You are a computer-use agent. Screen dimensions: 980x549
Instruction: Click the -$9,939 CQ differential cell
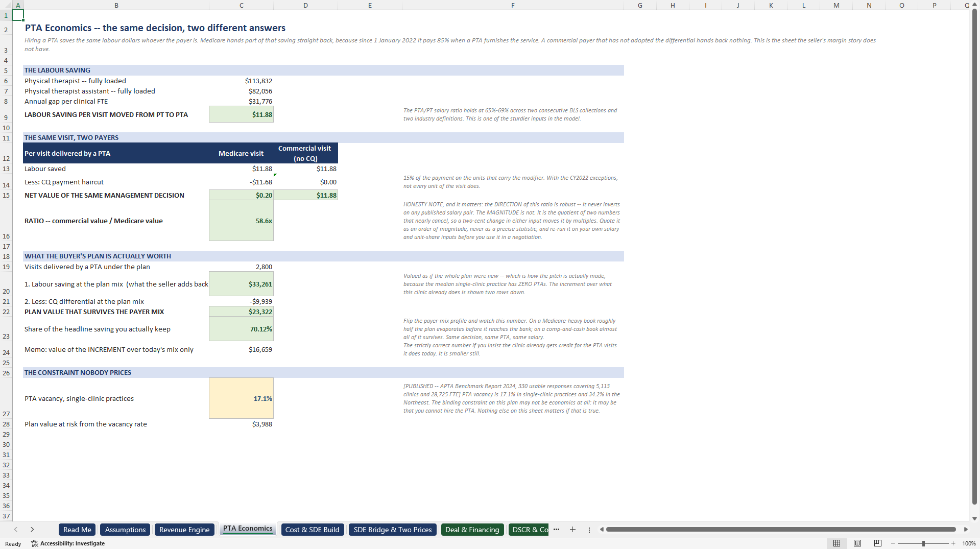pos(241,301)
